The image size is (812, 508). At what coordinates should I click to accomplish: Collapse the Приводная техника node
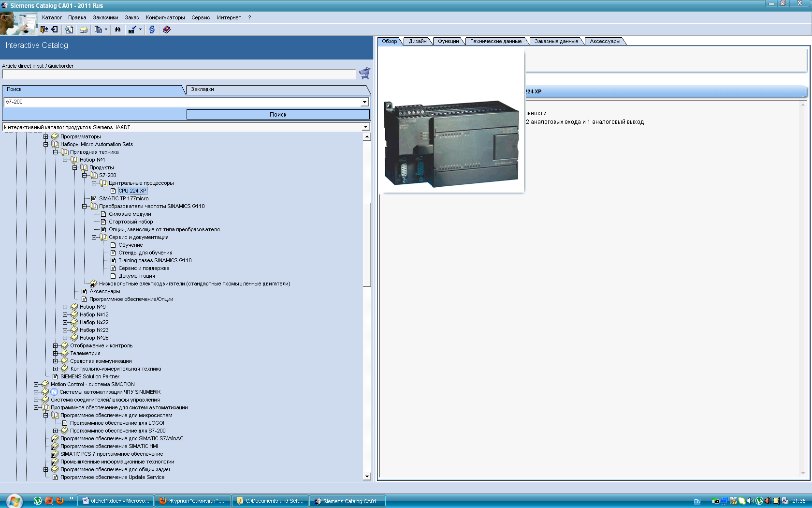(x=56, y=152)
